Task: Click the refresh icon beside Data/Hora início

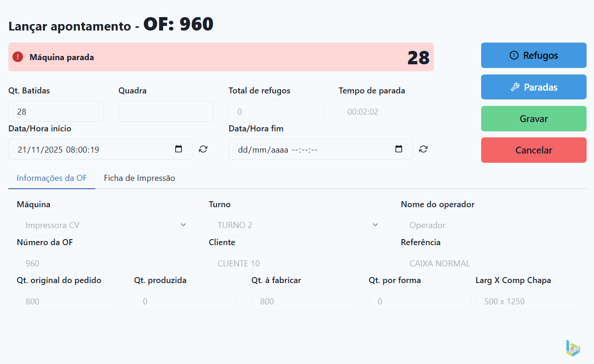Action: pyautogui.click(x=203, y=149)
